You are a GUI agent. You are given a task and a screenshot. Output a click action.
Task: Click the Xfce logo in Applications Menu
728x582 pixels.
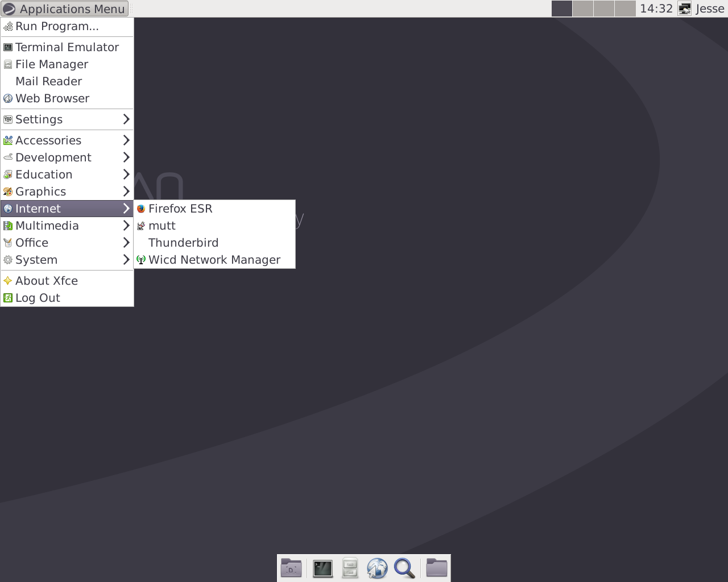point(9,9)
